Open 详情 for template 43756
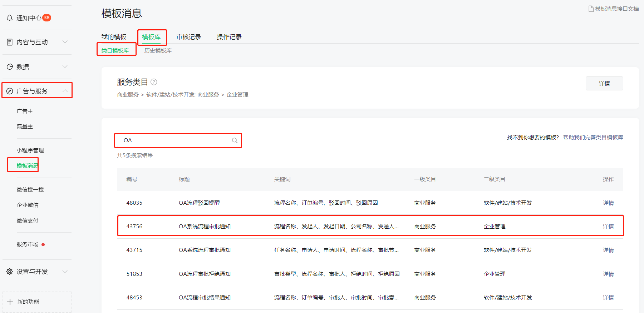 (x=608, y=227)
